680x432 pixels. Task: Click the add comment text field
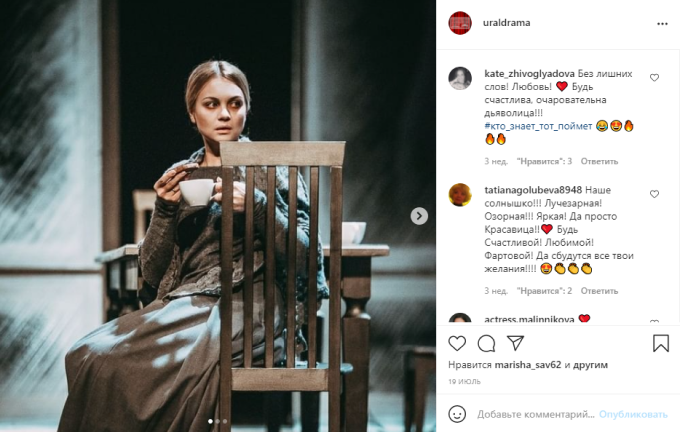pyautogui.click(x=535, y=414)
